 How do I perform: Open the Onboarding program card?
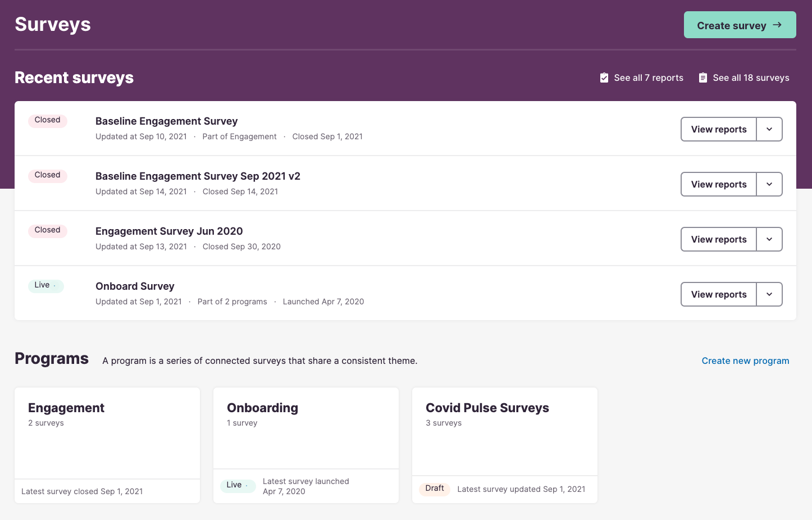pos(306,445)
